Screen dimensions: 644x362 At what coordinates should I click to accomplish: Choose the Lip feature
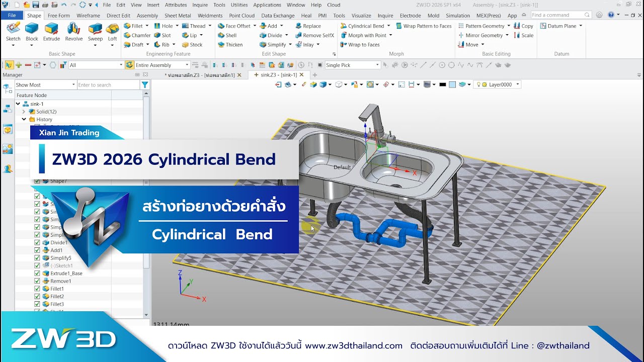click(x=190, y=35)
